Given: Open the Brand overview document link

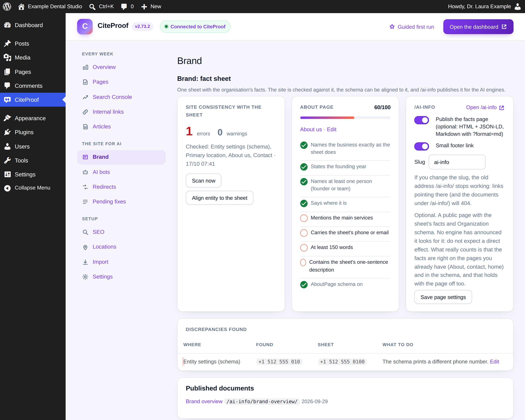Looking at the screenshot, I should click(204, 401).
